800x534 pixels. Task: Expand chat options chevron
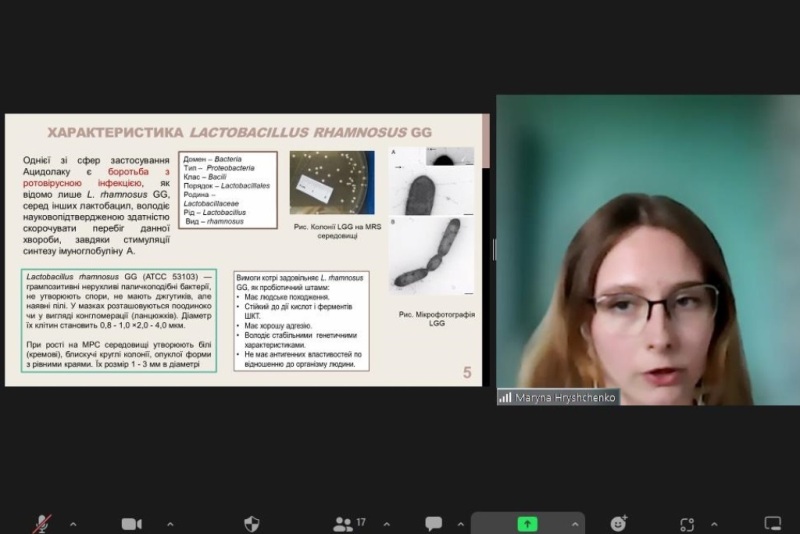[x=461, y=523]
